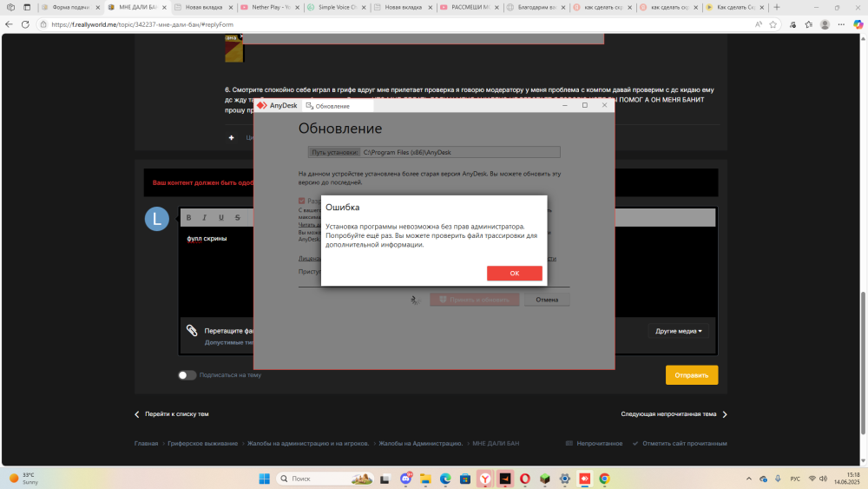Switch to Благодарим вас browser tab
The height and width of the screenshot is (489, 868).
[536, 7]
